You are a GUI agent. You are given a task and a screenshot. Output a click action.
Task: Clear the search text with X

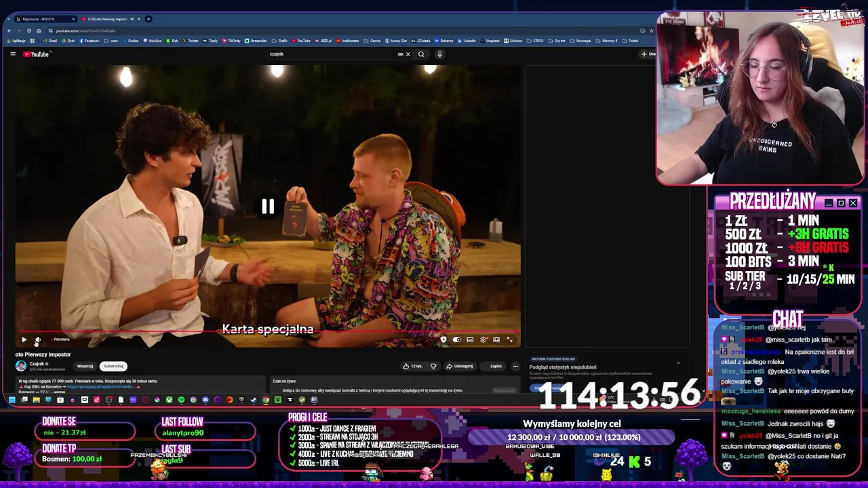pos(408,54)
